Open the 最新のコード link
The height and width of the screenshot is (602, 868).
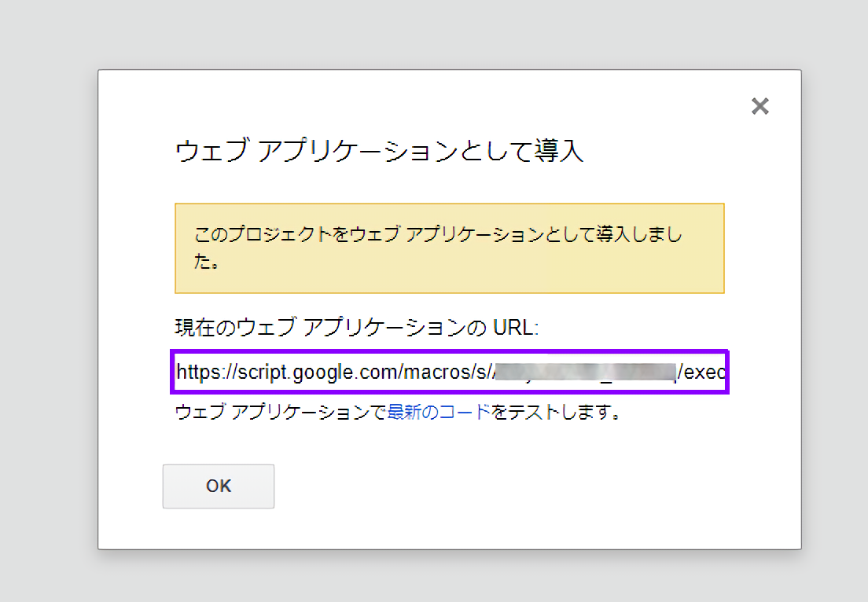(440, 412)
